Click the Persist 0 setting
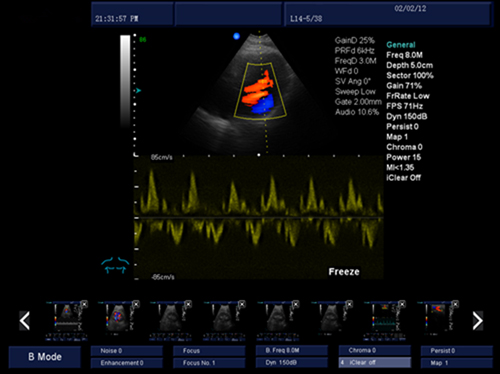 (x=457, y=351)
